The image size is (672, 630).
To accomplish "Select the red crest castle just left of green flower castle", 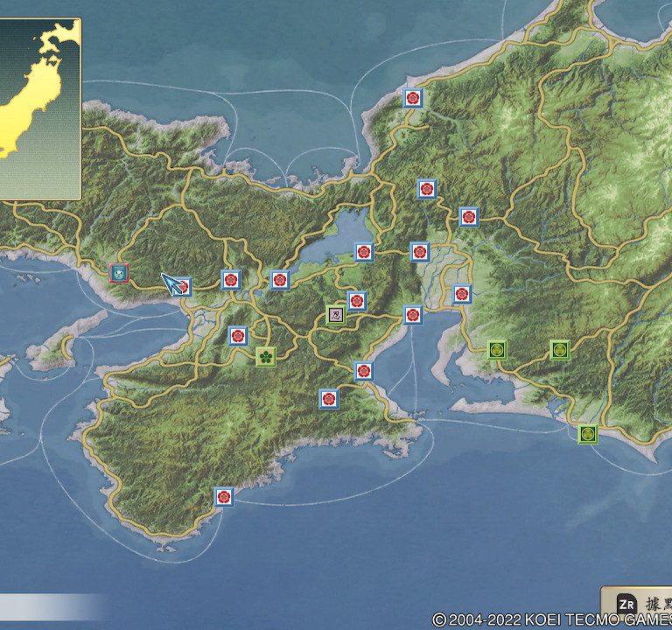I will 238,336.
